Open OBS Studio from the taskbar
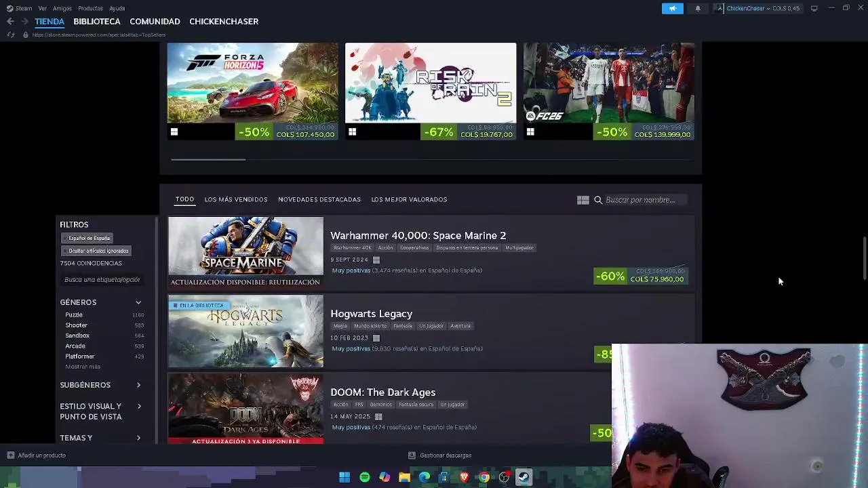 tap(504, 477)
